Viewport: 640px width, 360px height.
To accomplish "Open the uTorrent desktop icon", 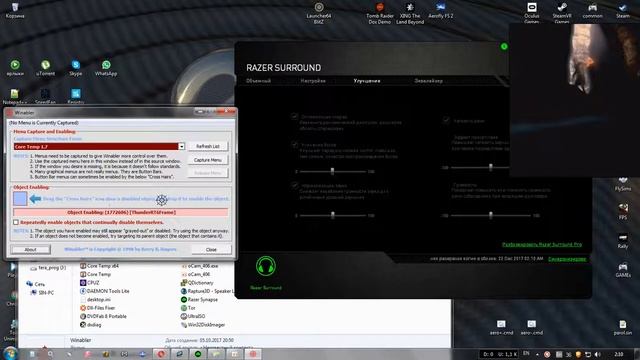I will [45, 68].
